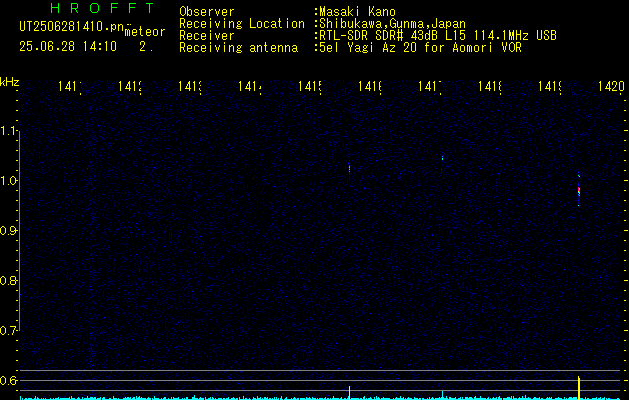Click the 1.0 kHz frequency label
Image resolution: width=629 pixels, height=400 pixels.
(8, 181)
